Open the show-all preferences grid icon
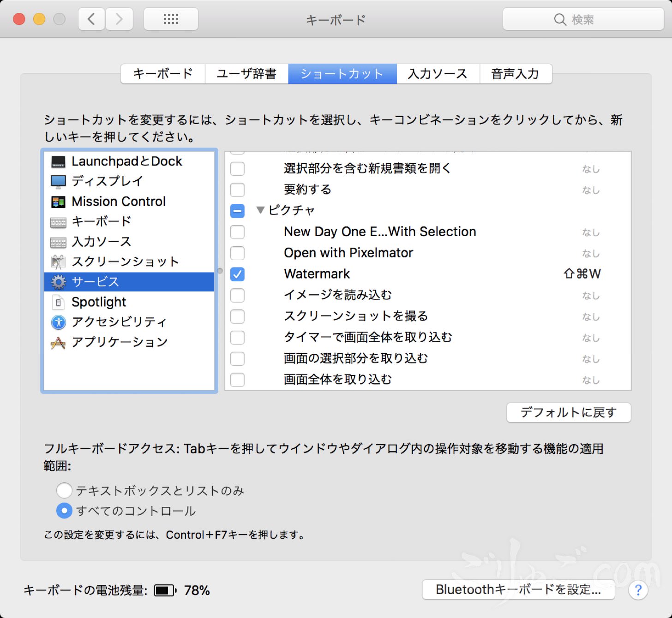Image resolution: width=672 pixels, height=618 pixels. tap(171, 19)
